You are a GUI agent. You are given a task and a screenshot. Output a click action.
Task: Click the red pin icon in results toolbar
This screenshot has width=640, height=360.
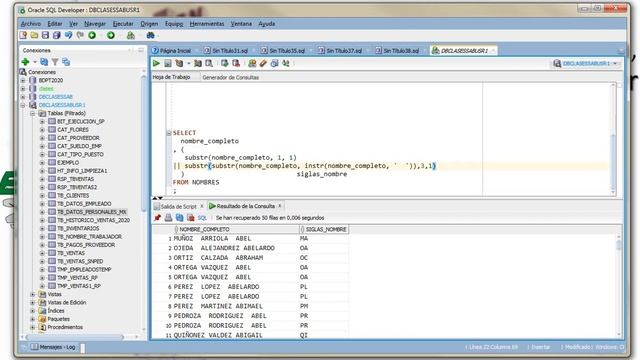coord(158,218)
